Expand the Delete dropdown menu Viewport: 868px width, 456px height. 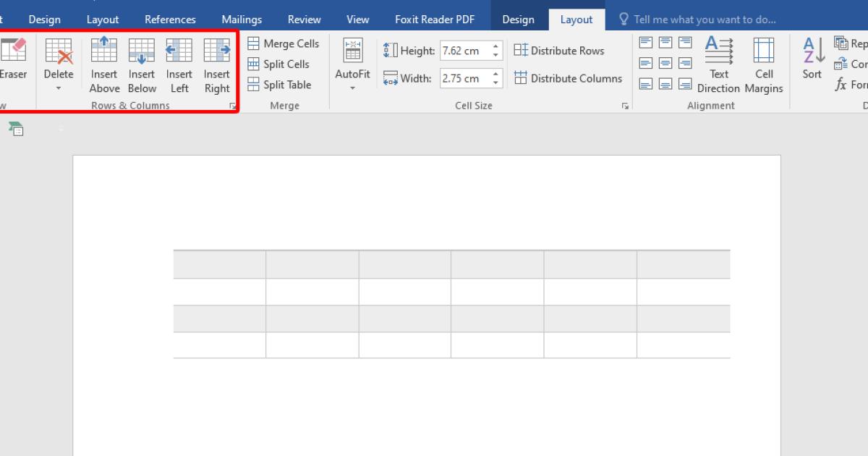(x=59, y=89)
